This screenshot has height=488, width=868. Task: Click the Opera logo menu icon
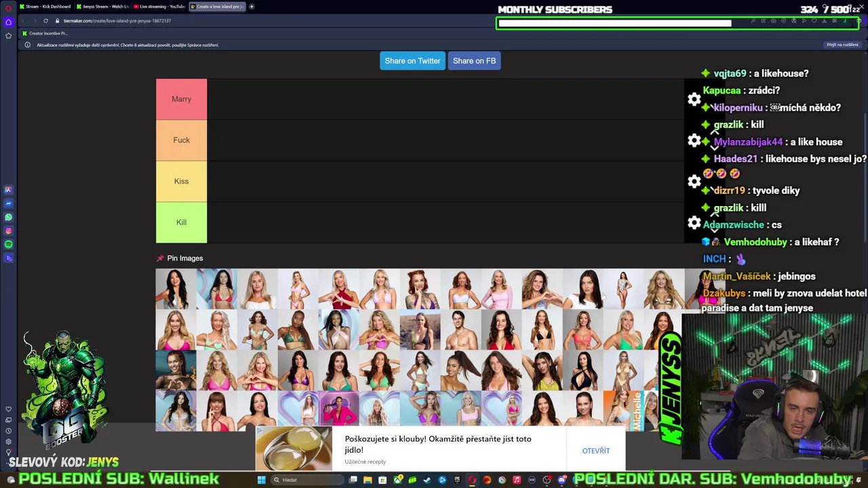tap(8, 8)
